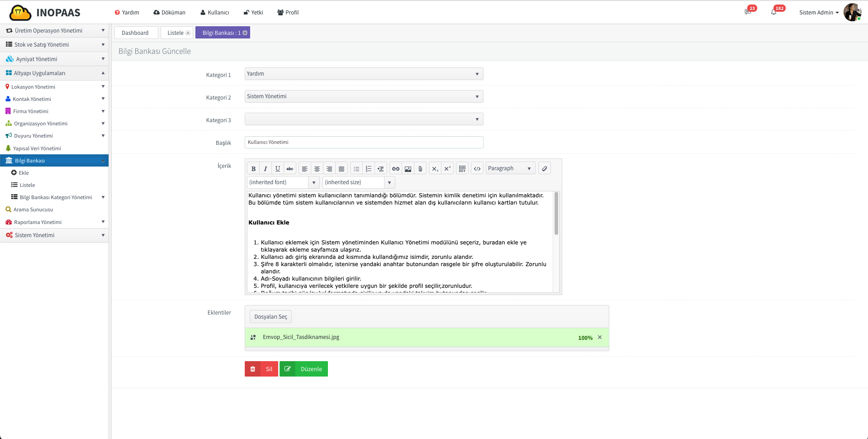
Task: Open Arama Sunucusu sidebar item
Action: pyautogui.click(x=54, y=210)
